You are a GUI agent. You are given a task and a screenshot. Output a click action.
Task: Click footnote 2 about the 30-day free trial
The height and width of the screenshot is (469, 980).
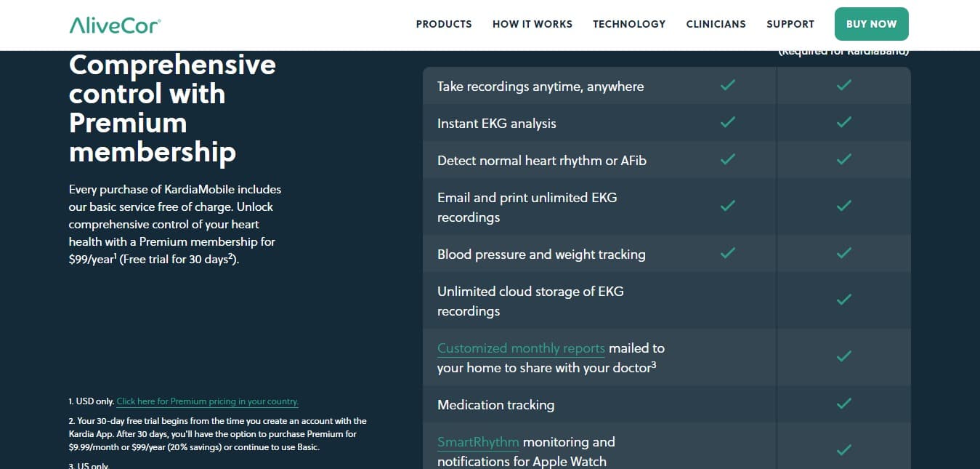[x=218, y=434]
